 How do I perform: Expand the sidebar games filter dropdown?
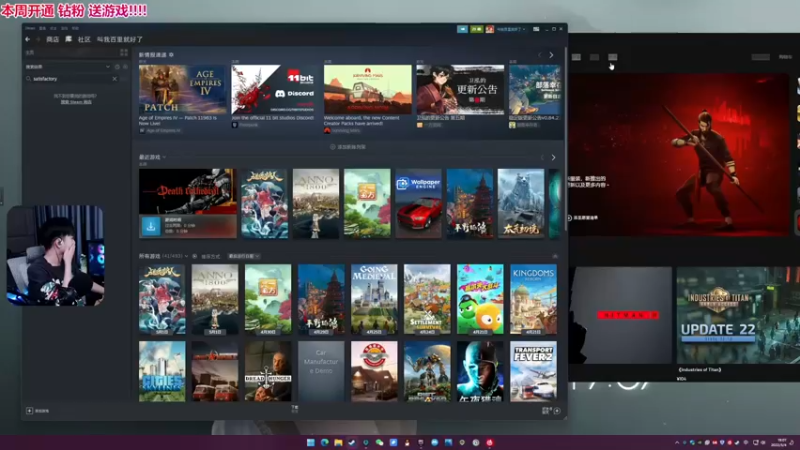pyautogui.click(x=108, y=67)
